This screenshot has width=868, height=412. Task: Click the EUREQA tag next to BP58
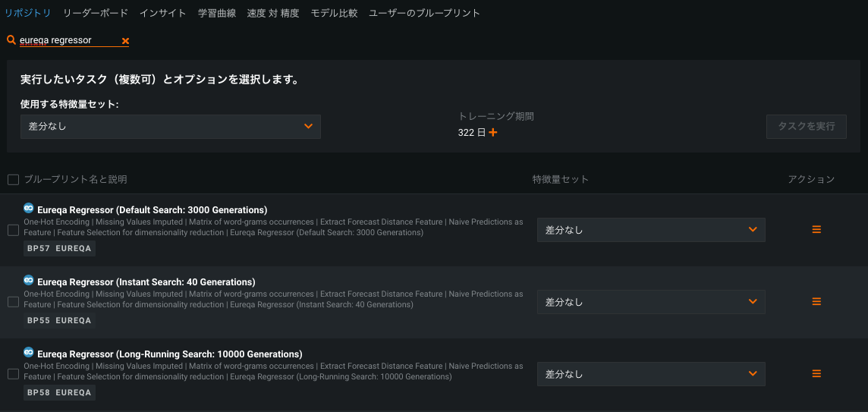pos(74,392)
